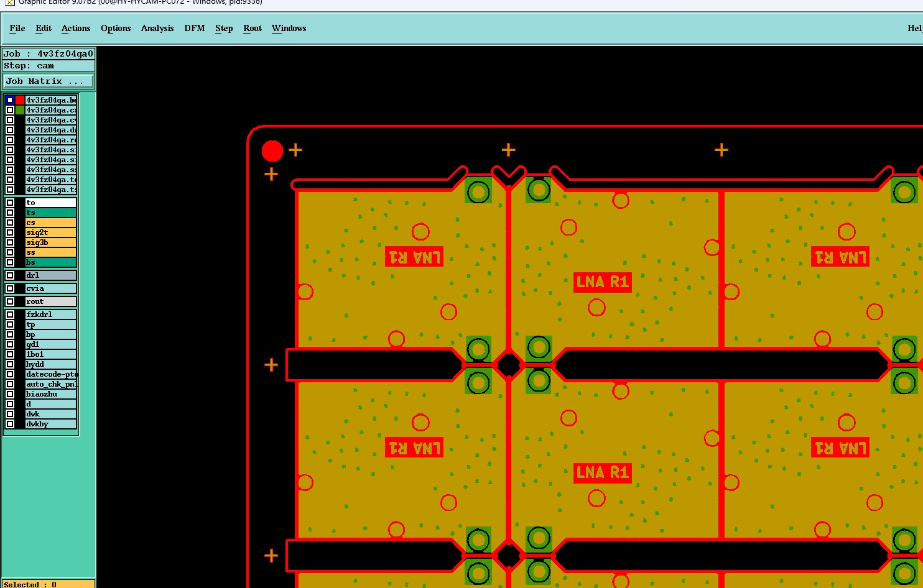Toggle the checkbox for layer cs
This screenshot has height=588, width=923.
click(x=10, y=223)
